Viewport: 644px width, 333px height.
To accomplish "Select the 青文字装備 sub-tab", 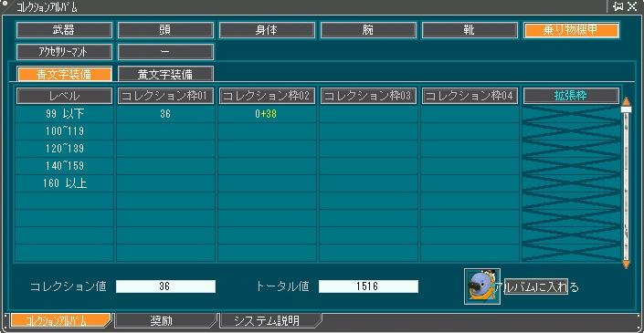I will (64, 74).
